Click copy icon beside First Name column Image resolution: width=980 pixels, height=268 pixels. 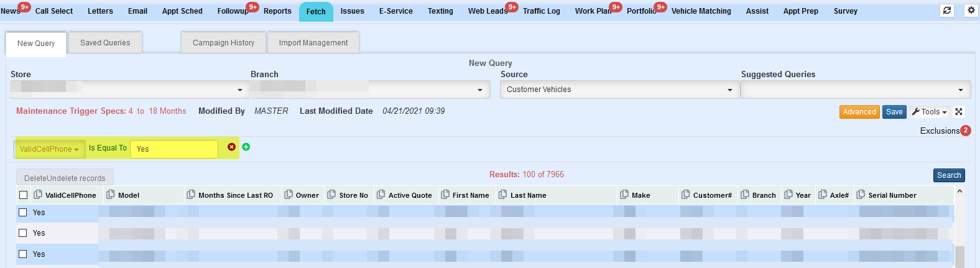(x=445, y=195)
